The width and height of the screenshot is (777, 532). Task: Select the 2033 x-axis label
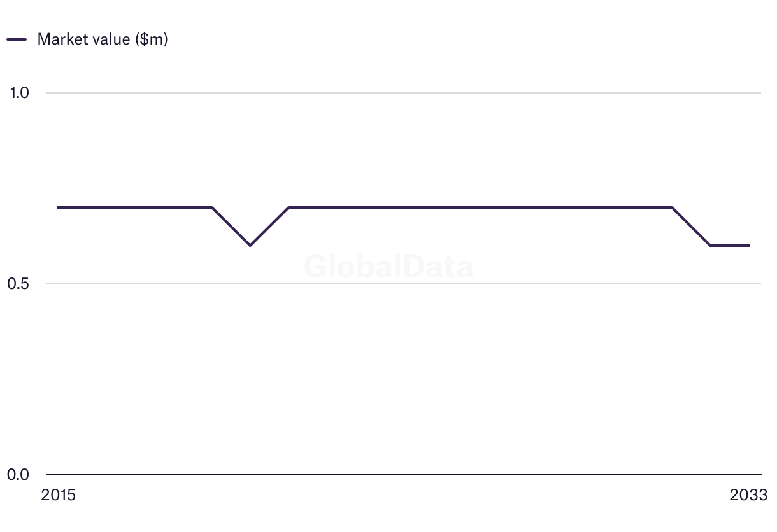(x=749, y=495)
